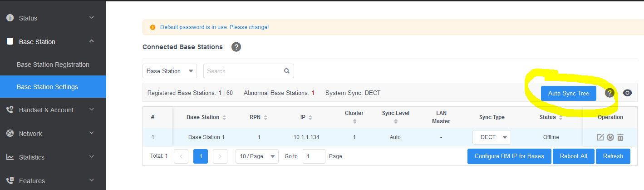
Task: Click the Go to page number field
Action: [314, 156]
